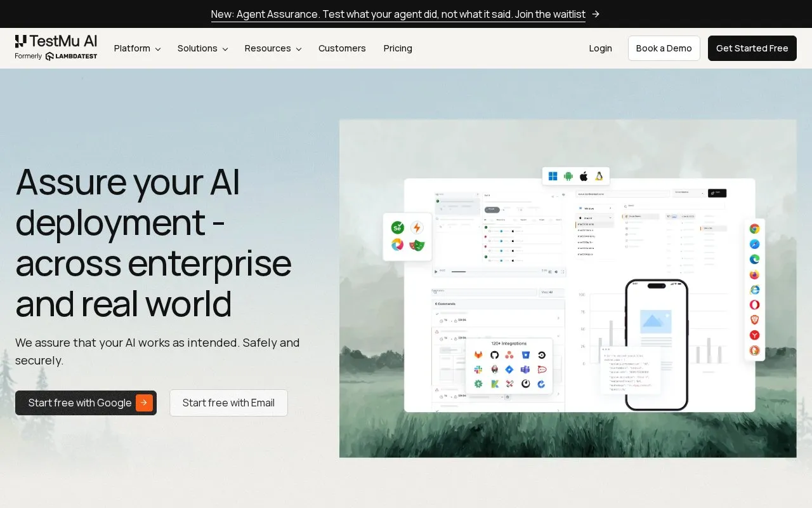Click the Apple logo in the OS strip
Viewport: 812px width, 508px height.
coord(584,176)
